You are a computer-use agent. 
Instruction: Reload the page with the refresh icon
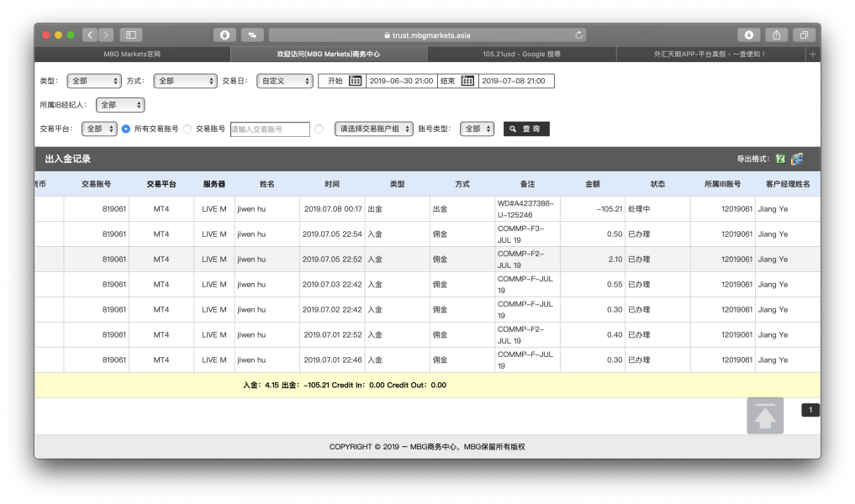[578, 35]
